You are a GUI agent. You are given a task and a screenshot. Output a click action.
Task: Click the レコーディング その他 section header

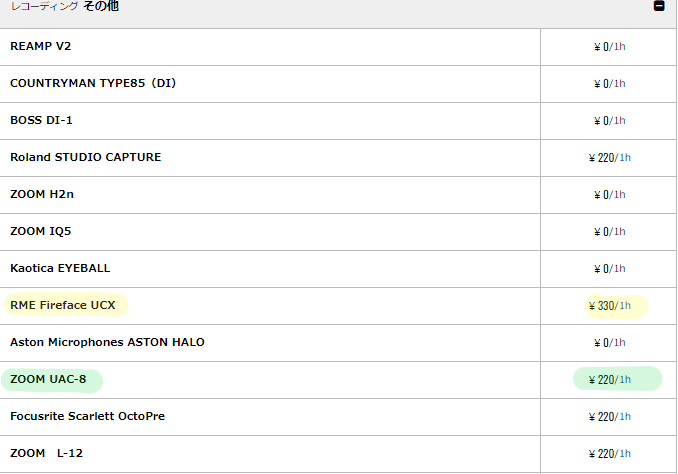(338, 14)
